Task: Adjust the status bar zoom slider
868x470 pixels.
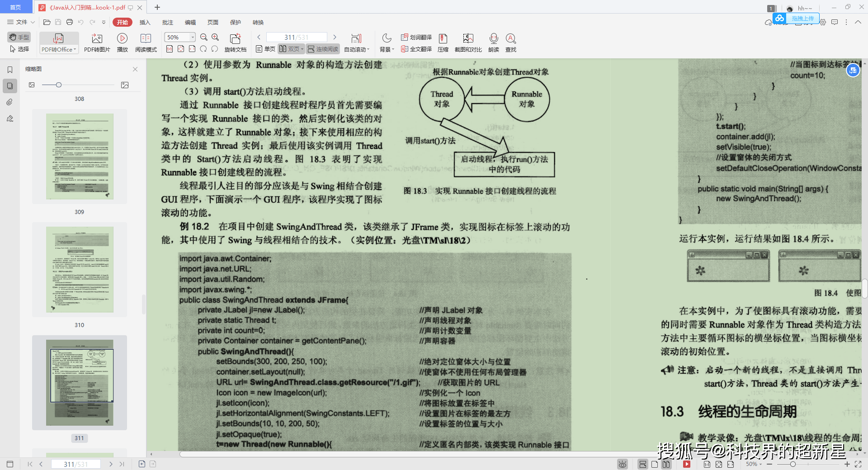Action: (793, 464)
